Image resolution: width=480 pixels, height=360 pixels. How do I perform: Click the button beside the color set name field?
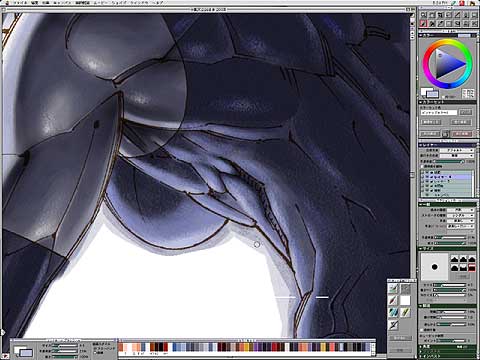coord(465,112)
